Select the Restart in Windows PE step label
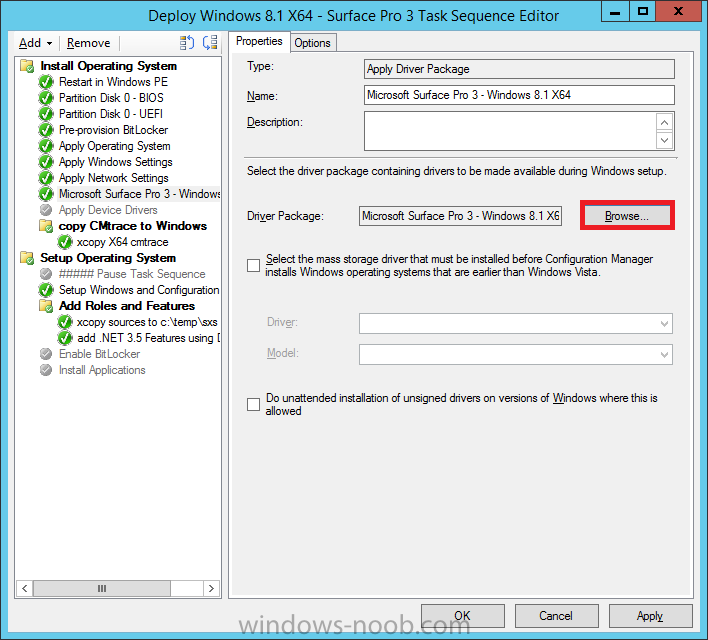Screen dimensions: 708x640 [113, 82]
